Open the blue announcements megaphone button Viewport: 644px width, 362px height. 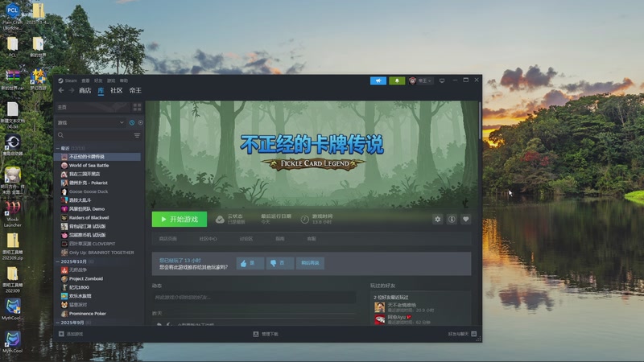pos(378,81)
